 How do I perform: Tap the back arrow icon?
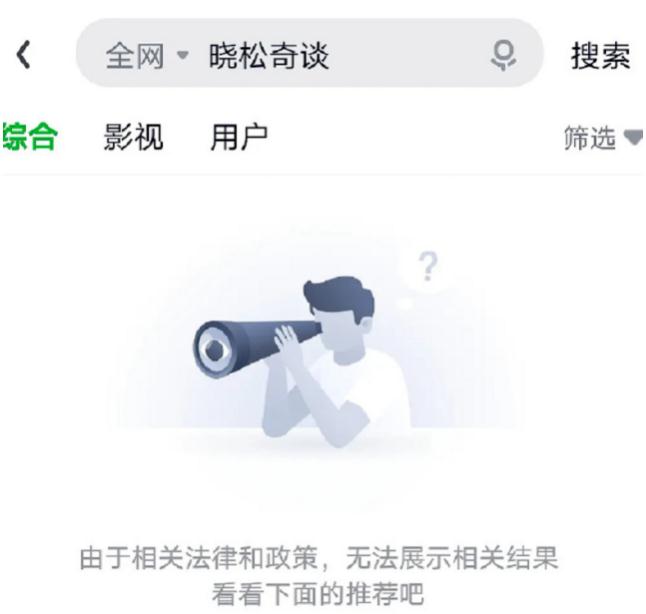pos(23,54)
